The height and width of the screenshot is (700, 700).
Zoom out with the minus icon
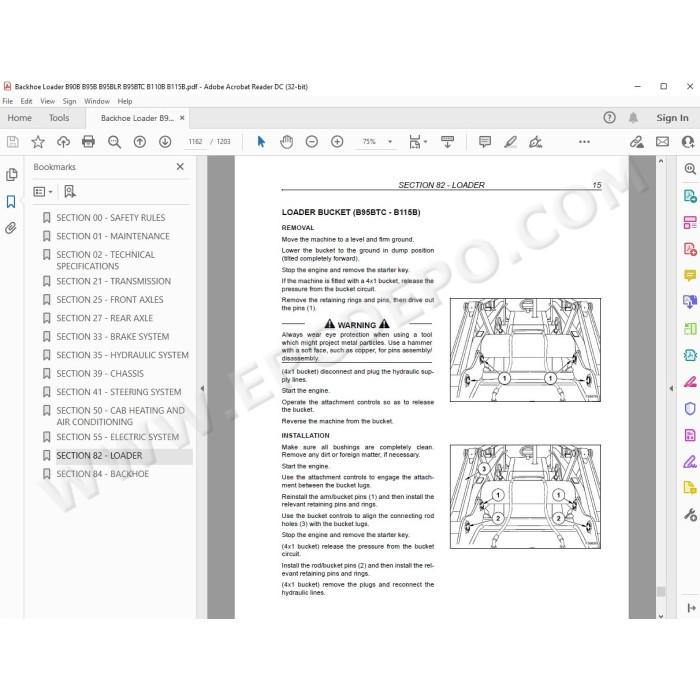tap(312, 142)
